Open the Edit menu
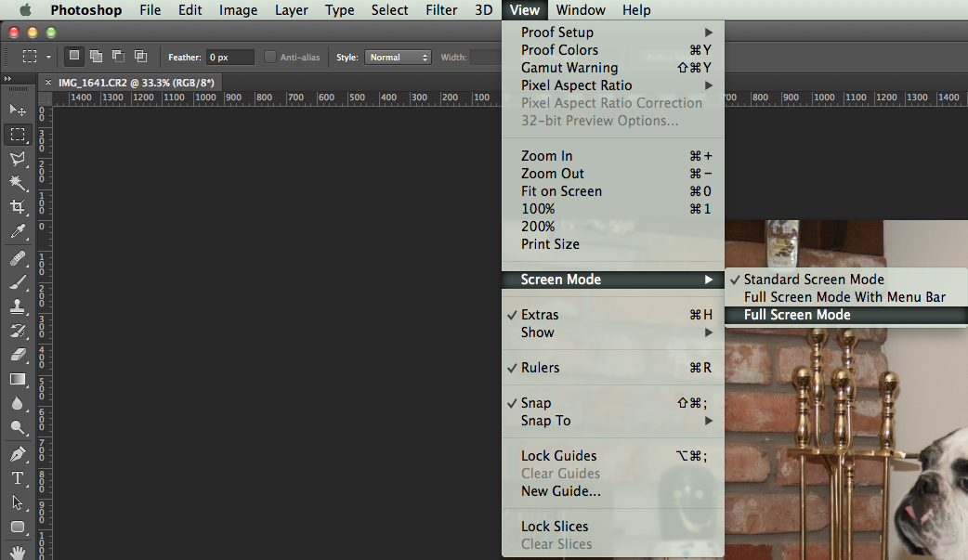Screen dimensions: 968x560 tap(190, 10)
